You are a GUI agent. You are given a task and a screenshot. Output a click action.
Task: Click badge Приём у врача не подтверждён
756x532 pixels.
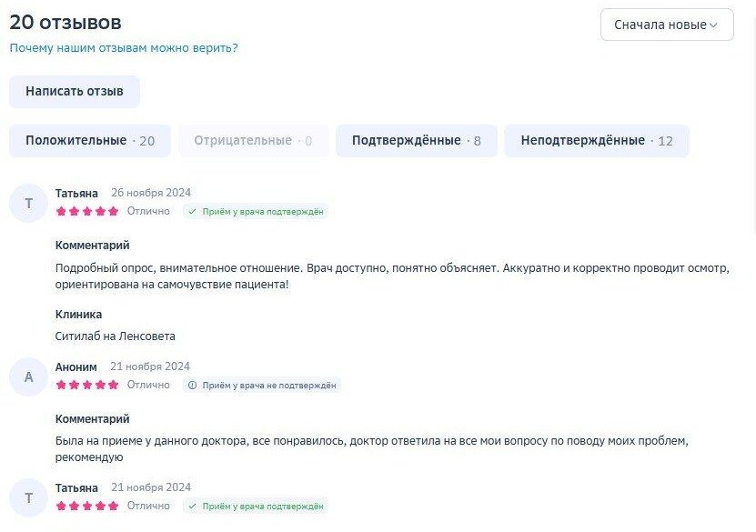262,386
